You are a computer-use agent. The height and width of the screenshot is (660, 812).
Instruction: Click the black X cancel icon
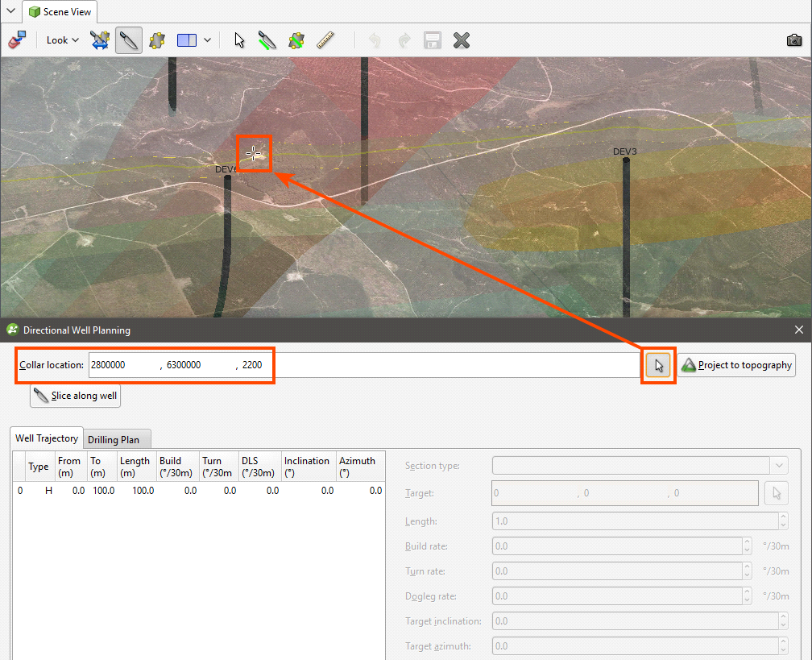[x=462, y=39]
